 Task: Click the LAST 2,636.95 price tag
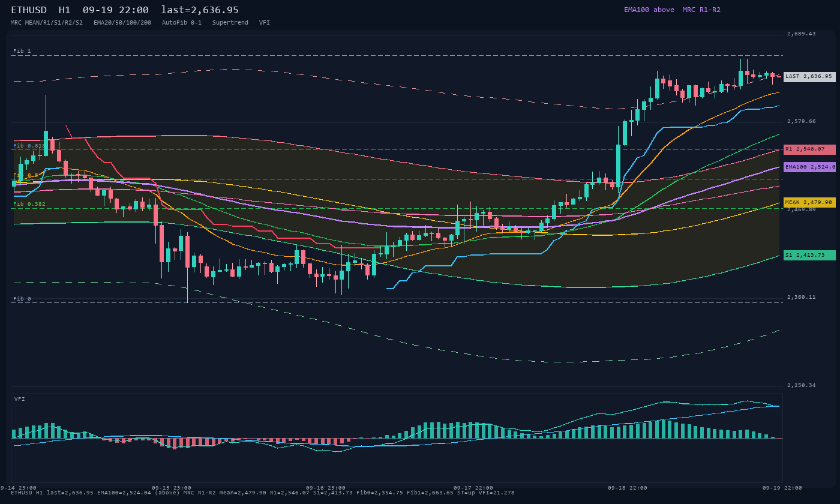[x=809, y=77]
